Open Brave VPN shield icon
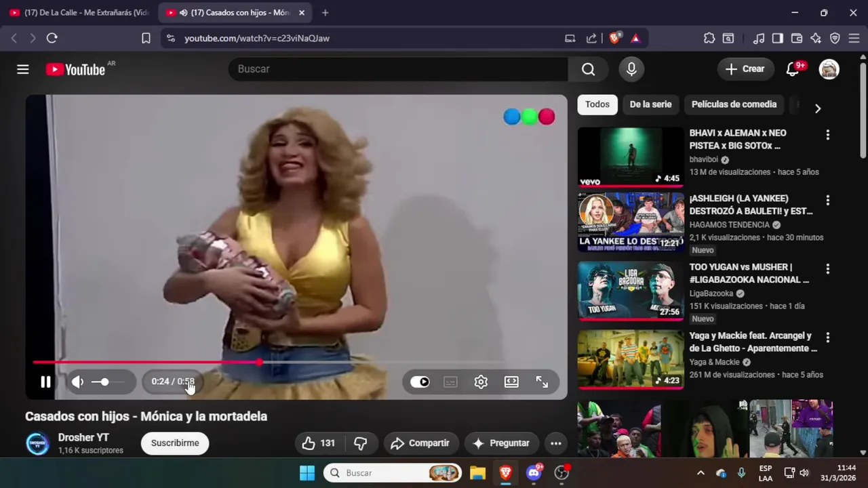 click(835, 38)
